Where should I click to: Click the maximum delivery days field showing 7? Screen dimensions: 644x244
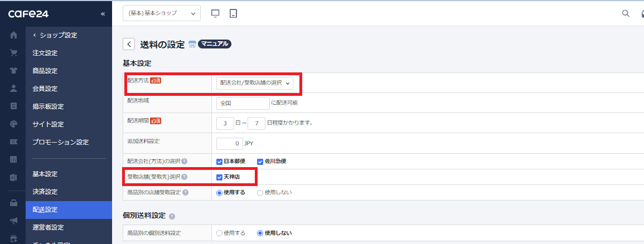pyautogui.click(x=256, y=123)
